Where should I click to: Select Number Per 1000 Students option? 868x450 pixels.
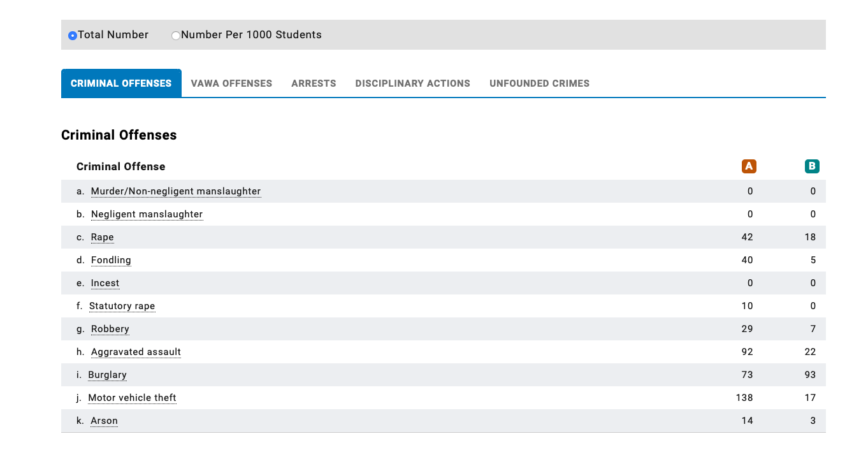(x=176, y=36)
